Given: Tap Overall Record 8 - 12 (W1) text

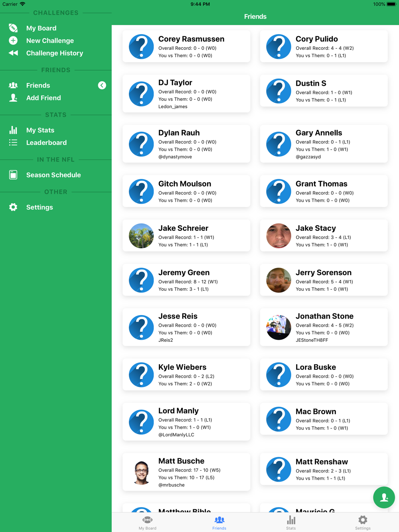Looking at the screenshot, I should tap(188, 282).
